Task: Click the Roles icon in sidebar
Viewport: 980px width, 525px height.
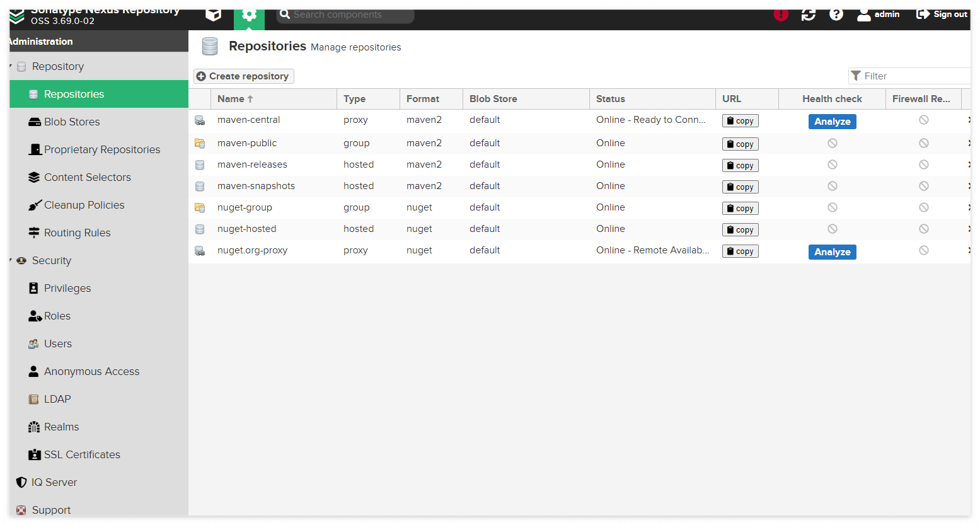Action: (35, 316)
